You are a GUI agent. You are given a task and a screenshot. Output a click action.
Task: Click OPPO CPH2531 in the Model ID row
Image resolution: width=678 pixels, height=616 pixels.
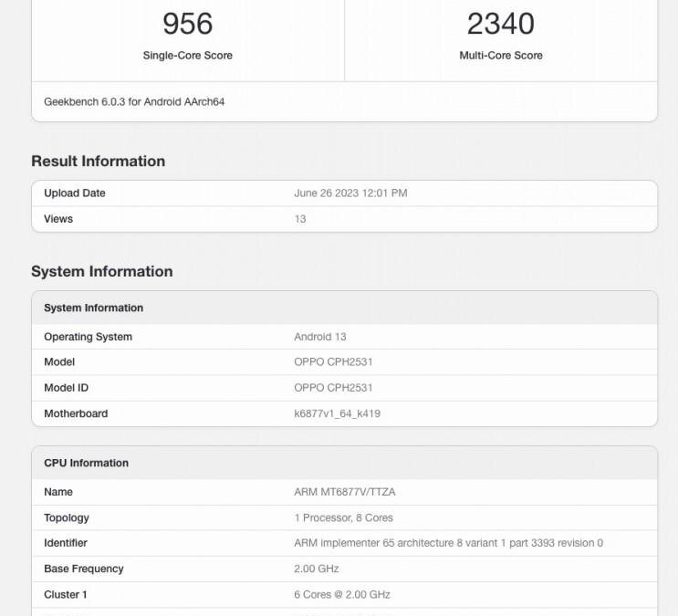[333, 388]
